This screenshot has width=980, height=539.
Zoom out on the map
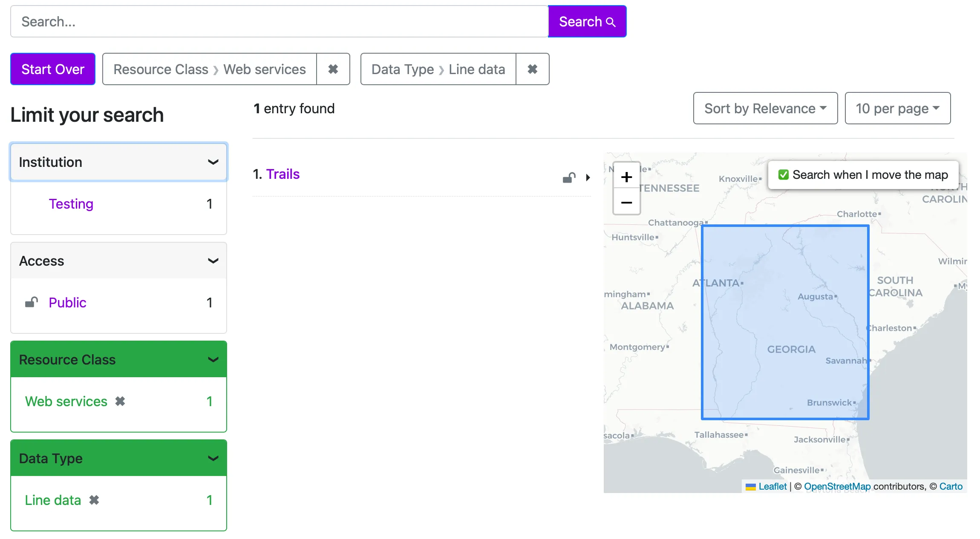[626, 202]
